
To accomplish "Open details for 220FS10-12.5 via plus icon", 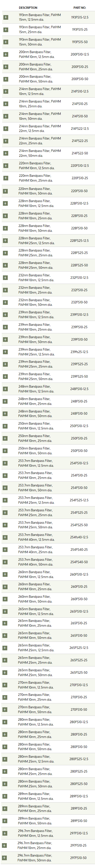I will [x=6, y=166].
